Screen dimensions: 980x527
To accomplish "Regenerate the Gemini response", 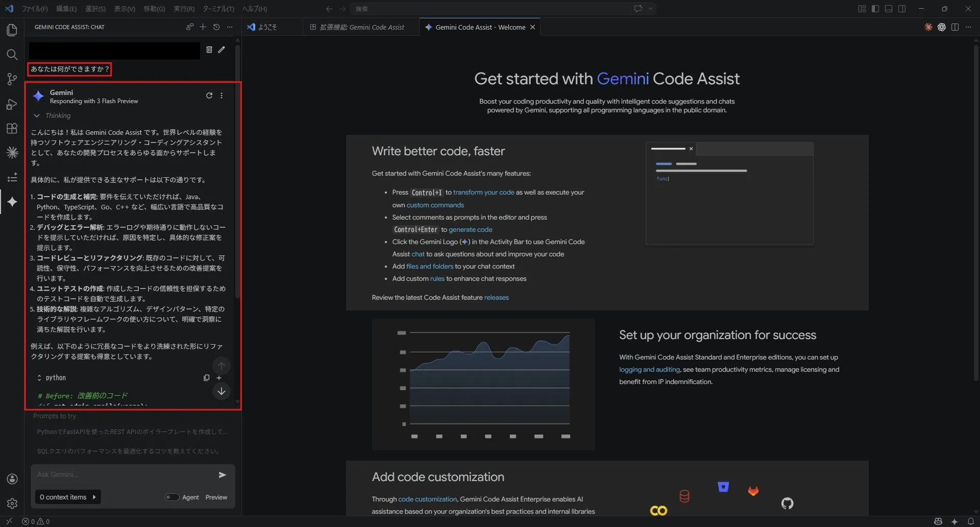I will tap(209, 95).
